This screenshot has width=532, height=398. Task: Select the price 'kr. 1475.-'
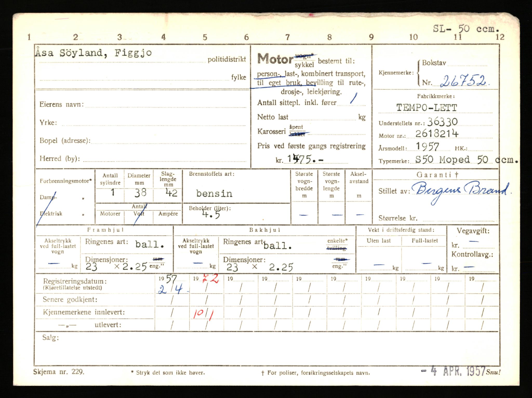(300, 159)
